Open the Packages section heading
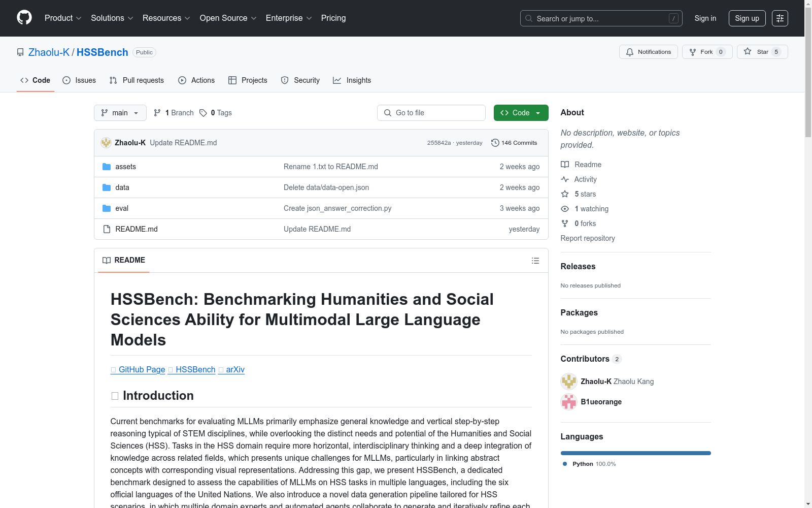812x508 pixels. [579, 312]
